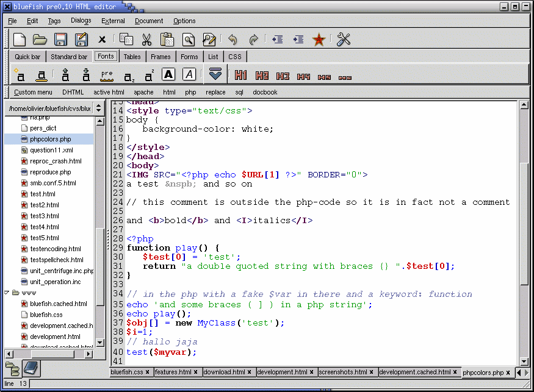Insert Heading 1 tag icon
Viewport: 534px width, 392px height.
(241, 75)
